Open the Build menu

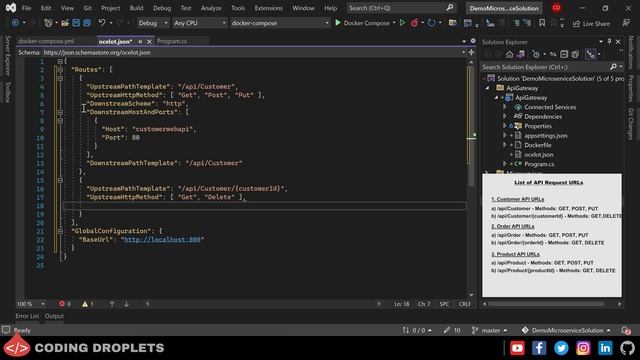(x=136, y=8)
